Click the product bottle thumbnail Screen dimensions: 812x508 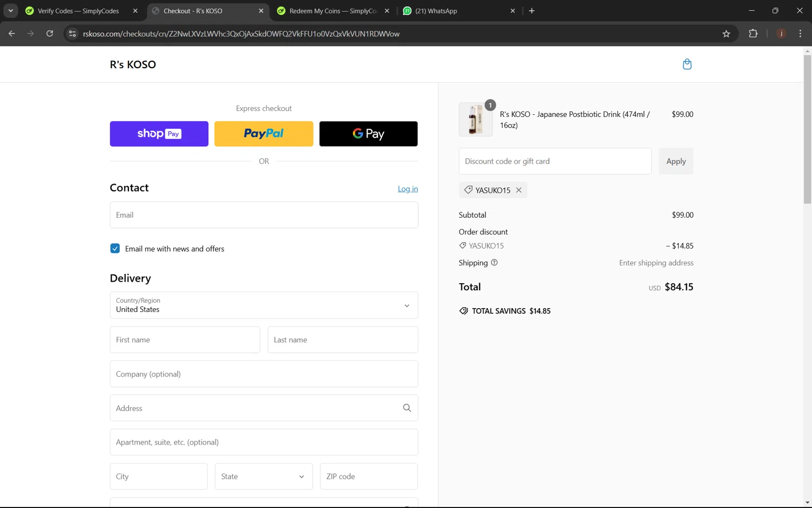click(x=475, y=119)
